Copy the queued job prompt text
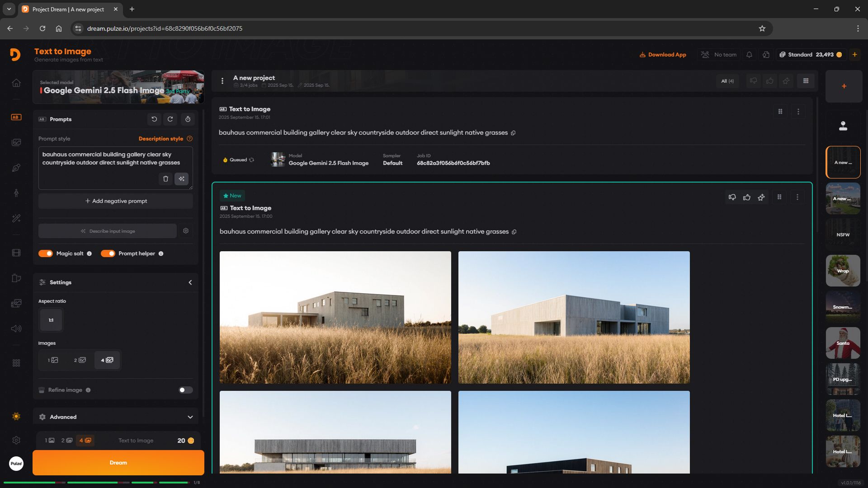868x488 pixels. click(513, 133)
